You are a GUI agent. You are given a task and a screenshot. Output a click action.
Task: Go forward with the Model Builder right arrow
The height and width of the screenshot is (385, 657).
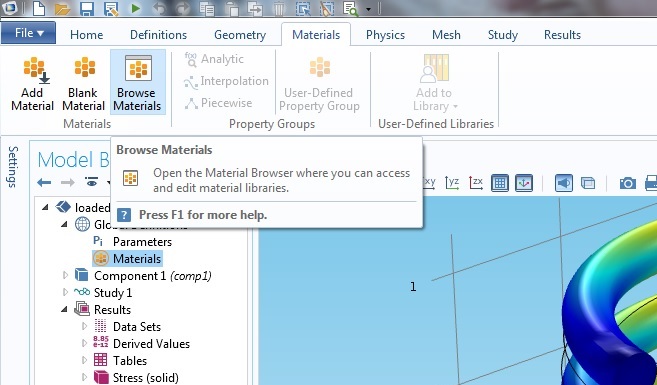click(68, 182)
